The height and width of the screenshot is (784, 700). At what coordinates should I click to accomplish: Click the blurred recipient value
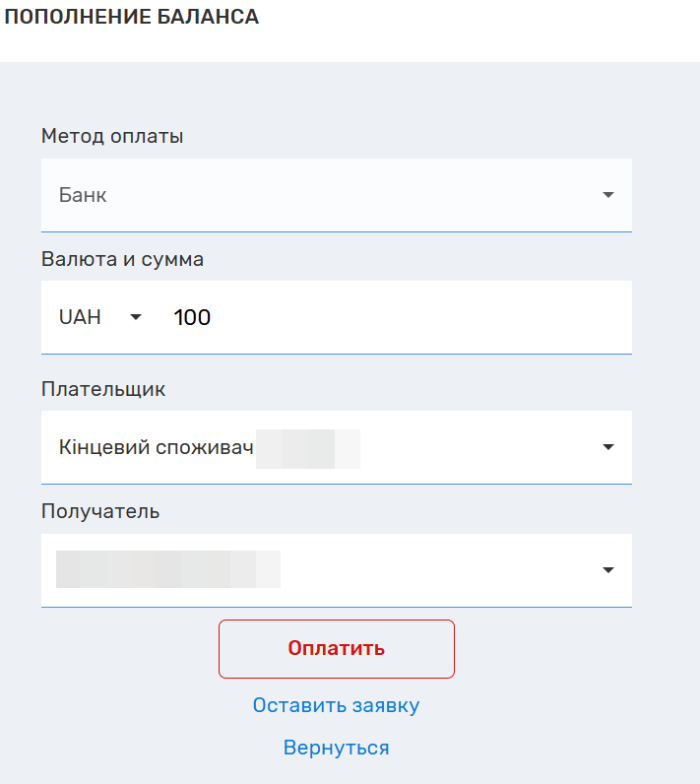coord(167,570)
